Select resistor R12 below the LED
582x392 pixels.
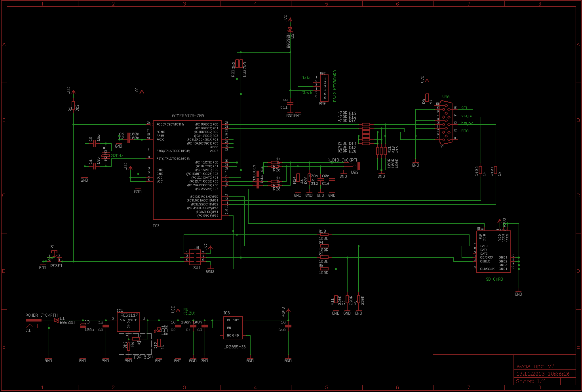pyautogui.click(x=159, y=343)
